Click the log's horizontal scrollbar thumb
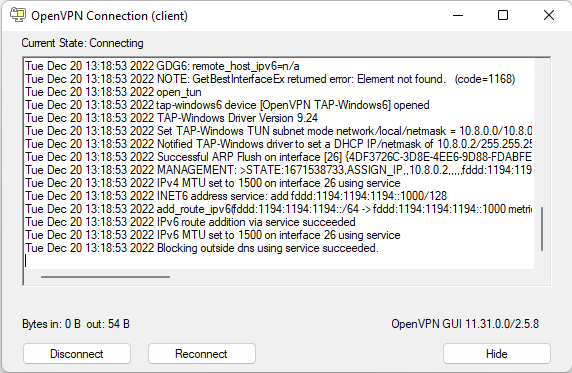The image size is (572, 373). (x=105, y=277)
